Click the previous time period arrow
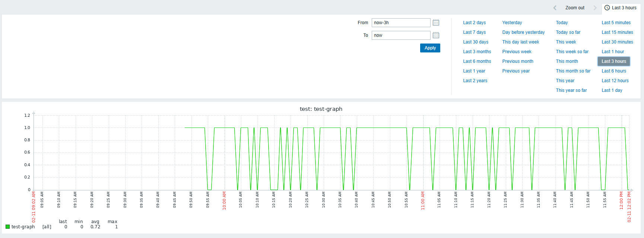The image size is (644, 238). point(555,8)
